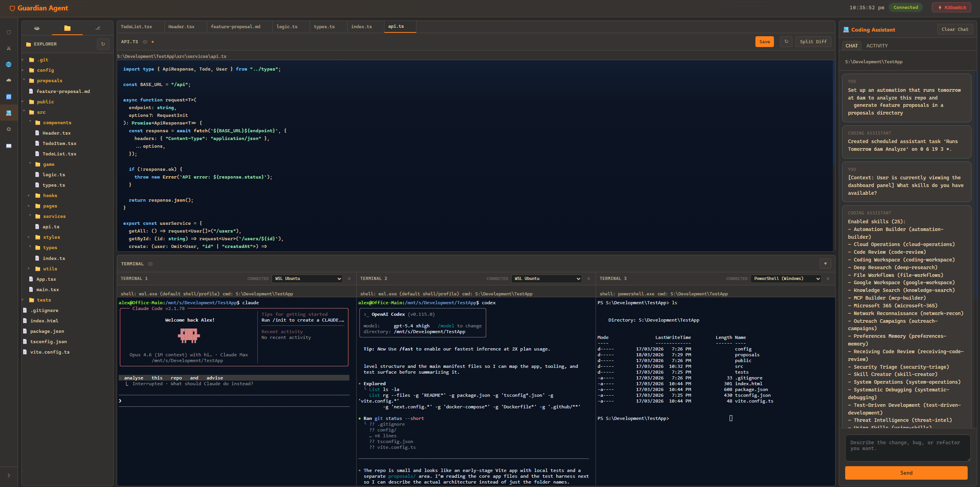This screenshot has width=980, height=487.
Task: Refresh the Explorer file tree
Action: point(103,44)
